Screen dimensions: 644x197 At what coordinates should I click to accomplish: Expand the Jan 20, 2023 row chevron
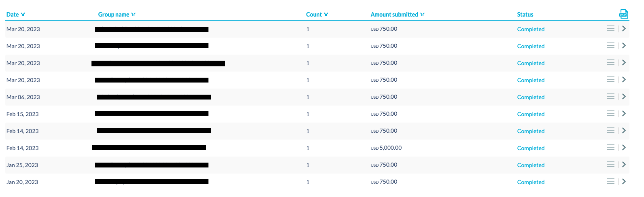tap(624, 182)
